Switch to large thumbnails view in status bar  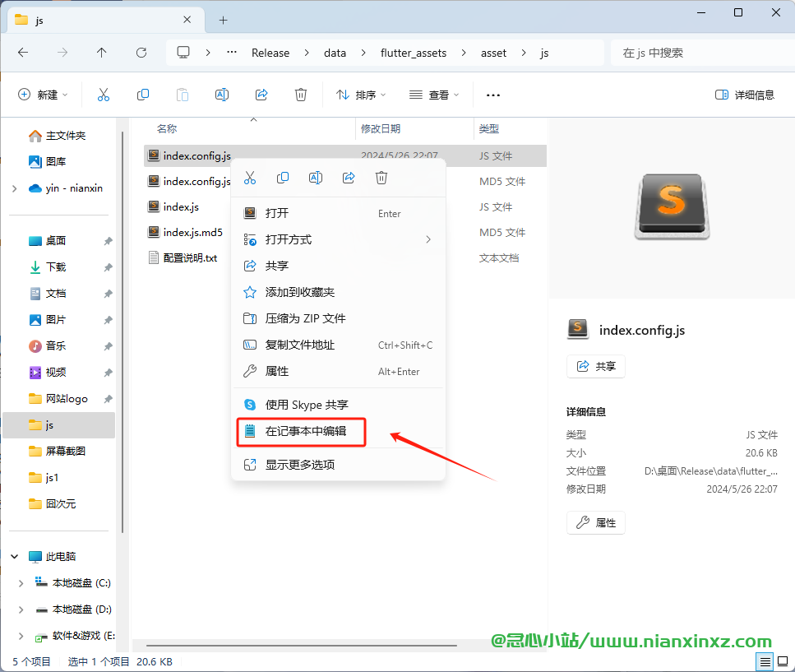[783, 661]
